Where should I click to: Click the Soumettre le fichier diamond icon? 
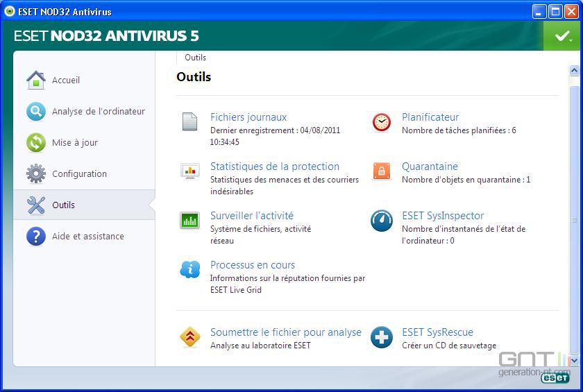[x=190, y=337]
